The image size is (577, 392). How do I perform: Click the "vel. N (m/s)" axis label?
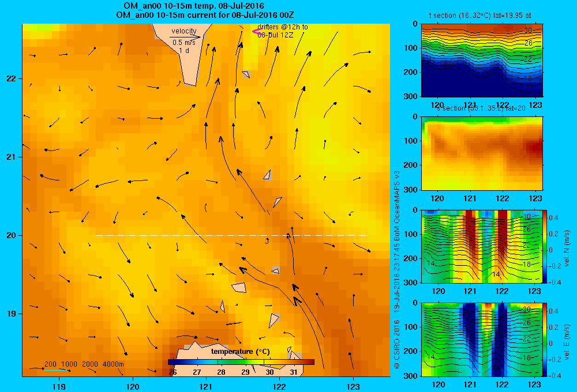[x=567, y=248]
